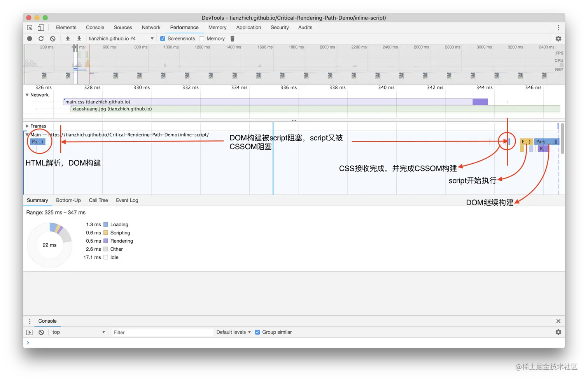Select the Console drawer tab
The height and width of the screenshot is (381, 588).
pyautogui.click(x=47, y=321)
